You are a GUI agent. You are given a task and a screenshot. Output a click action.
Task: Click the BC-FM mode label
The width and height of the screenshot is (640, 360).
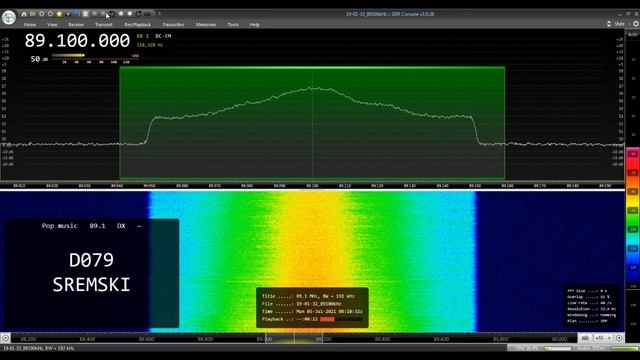coord(163,36)
